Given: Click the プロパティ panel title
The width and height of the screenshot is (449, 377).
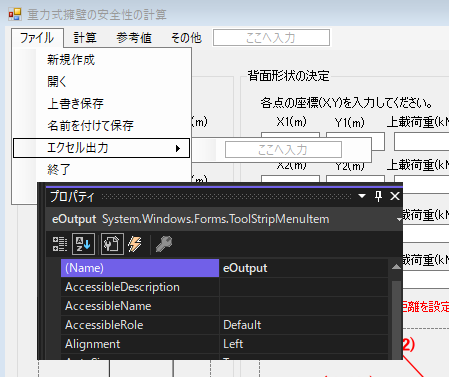Looking at the screenshot, I should point(72,196).
